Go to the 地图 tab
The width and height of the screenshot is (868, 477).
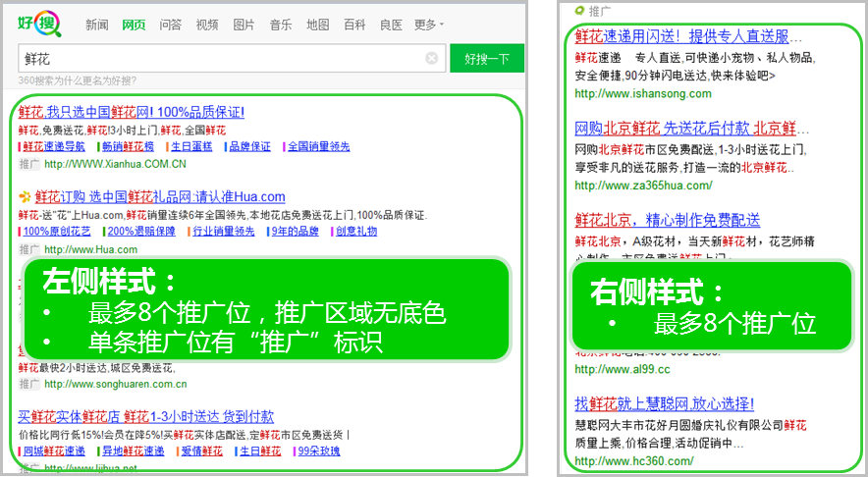tap(317, 25)
